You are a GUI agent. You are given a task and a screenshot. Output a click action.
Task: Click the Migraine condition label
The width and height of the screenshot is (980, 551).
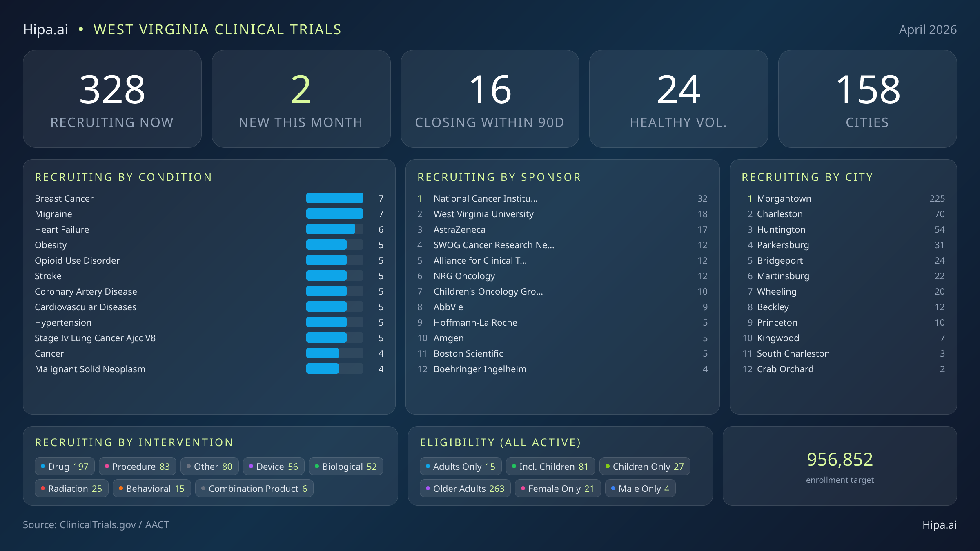point(53,214)
